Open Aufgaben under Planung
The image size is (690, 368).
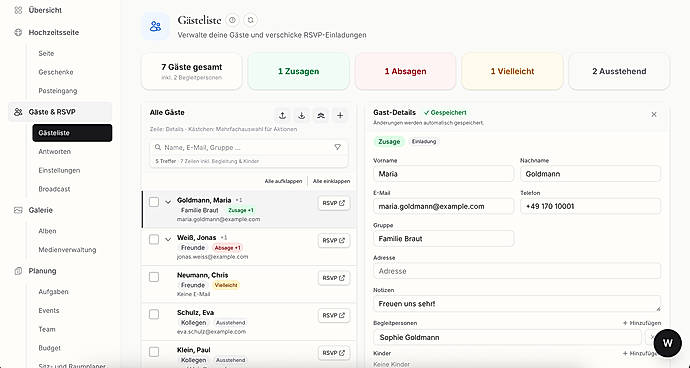click(53, 292)
